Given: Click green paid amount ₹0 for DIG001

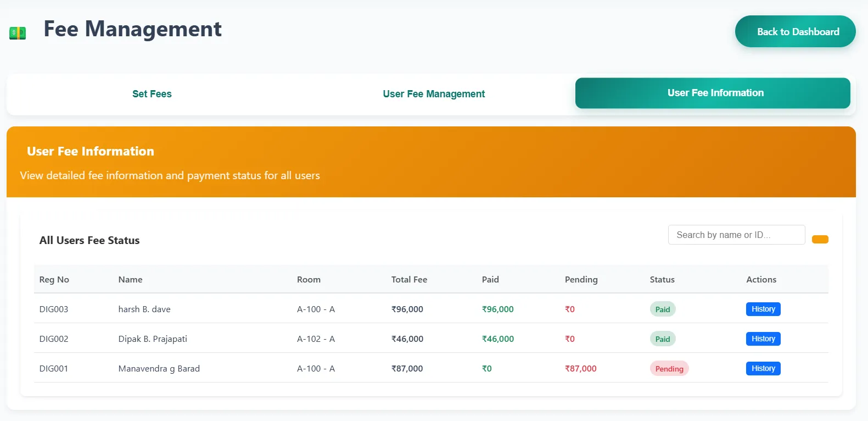Looking at the screenshot, I should coord(487,368).
